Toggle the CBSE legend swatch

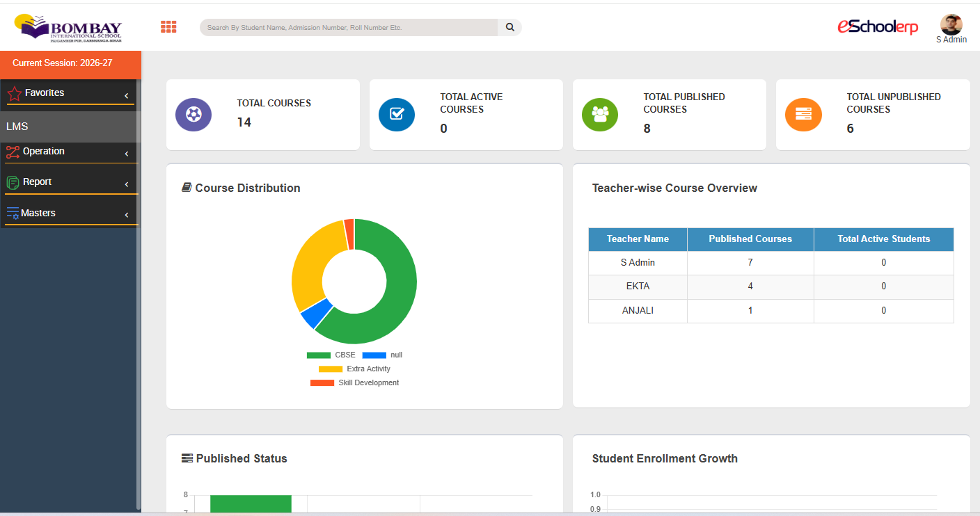319,355
